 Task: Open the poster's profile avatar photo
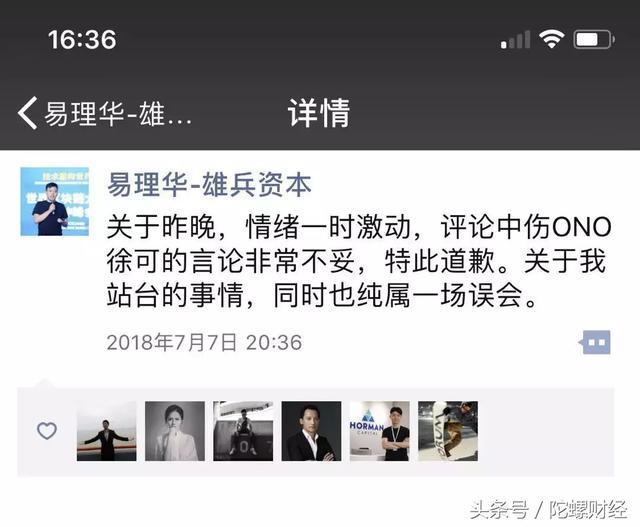[55, 202]
